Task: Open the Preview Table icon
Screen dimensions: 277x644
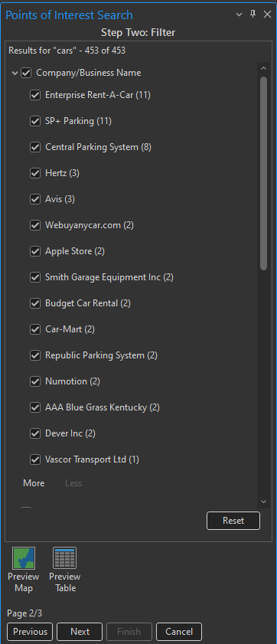Action: [x=65, y=557]
